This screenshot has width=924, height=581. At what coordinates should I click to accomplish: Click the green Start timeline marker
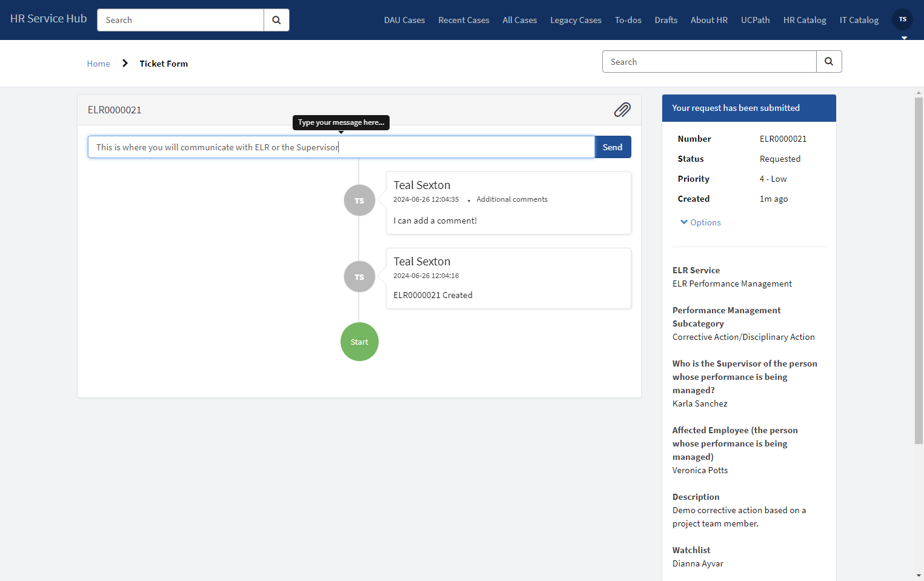(359, 342)
